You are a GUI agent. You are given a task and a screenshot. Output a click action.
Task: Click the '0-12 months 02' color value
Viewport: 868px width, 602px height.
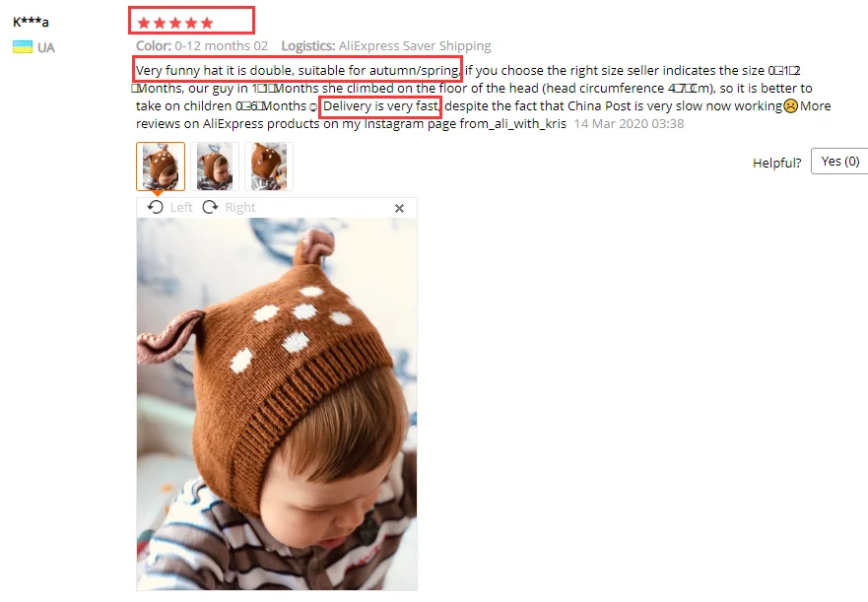pos(222,46)
